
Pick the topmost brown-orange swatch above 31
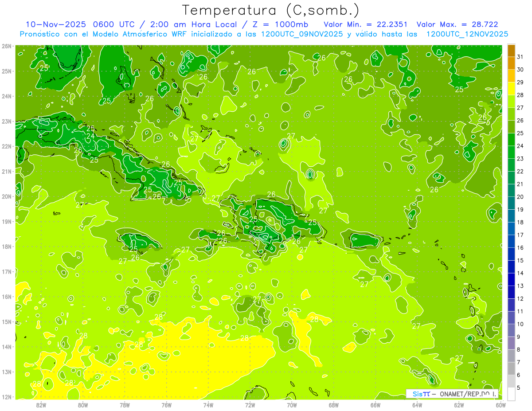pos(511,51)
